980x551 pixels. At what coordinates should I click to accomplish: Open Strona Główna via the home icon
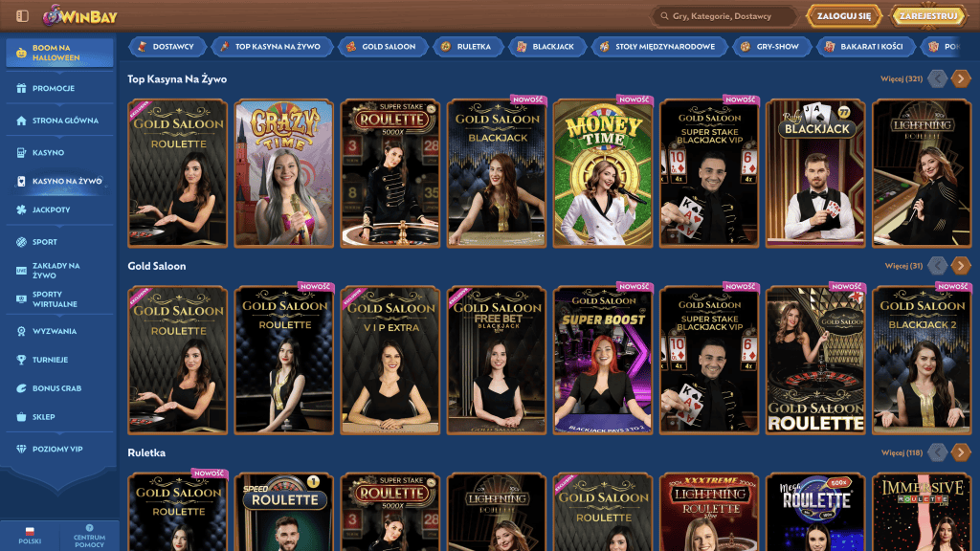(21, 121)
